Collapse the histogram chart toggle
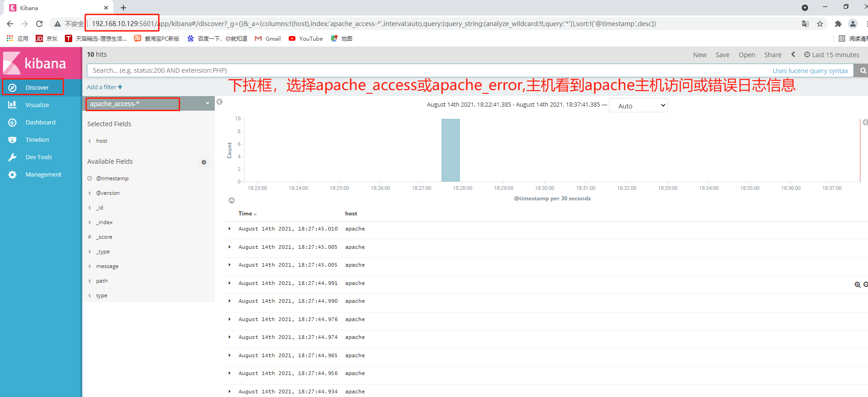The image size is (868, 397). pyautogui.click(x=232, y=200)
